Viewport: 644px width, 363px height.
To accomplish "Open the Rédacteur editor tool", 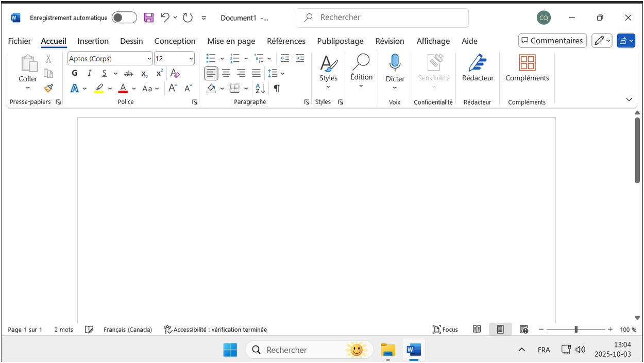I will click(x=478, y=68).
